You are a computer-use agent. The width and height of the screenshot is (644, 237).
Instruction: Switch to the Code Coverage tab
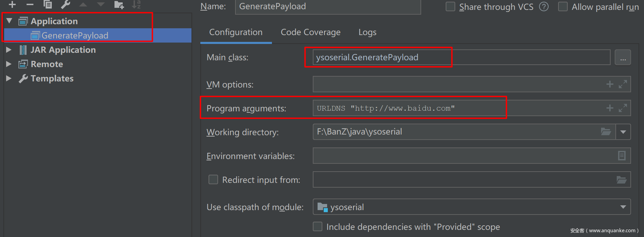tap(310, 32)
